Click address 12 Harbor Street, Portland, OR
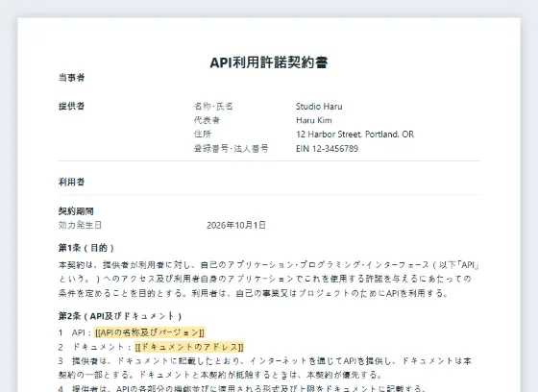Viewport: 538px width, 392px height. click(355, 135)
